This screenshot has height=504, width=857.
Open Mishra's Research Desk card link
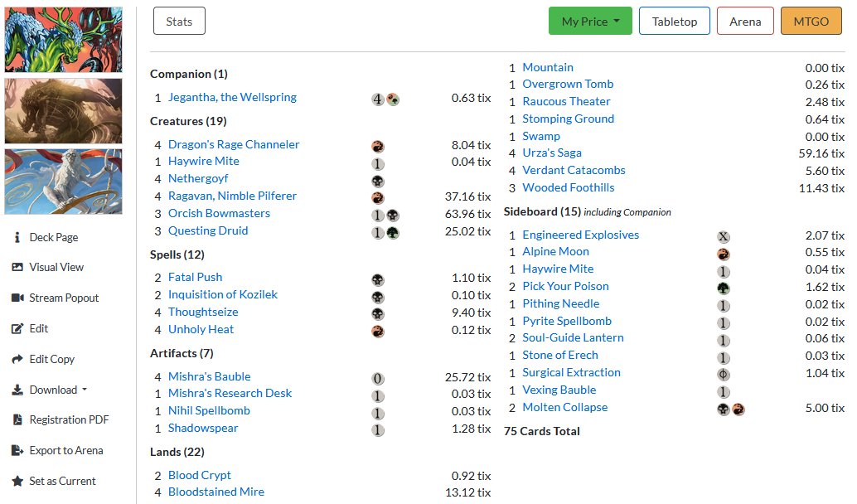(230, 393)
